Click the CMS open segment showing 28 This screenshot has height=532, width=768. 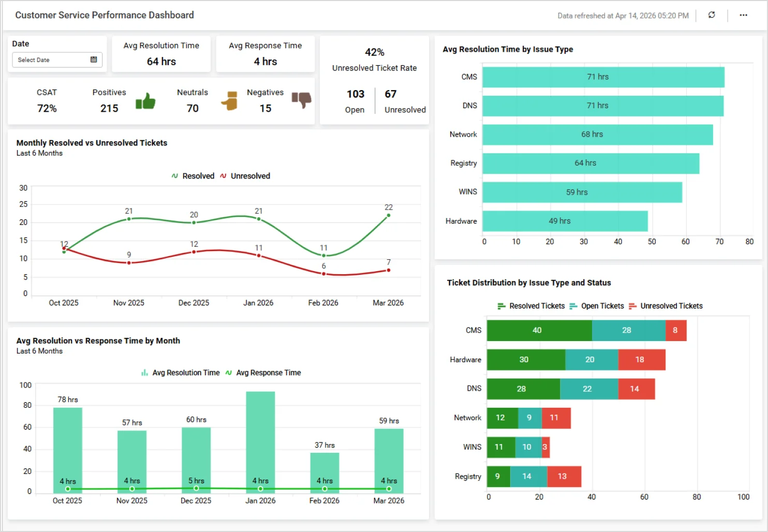tap(629, 330)
